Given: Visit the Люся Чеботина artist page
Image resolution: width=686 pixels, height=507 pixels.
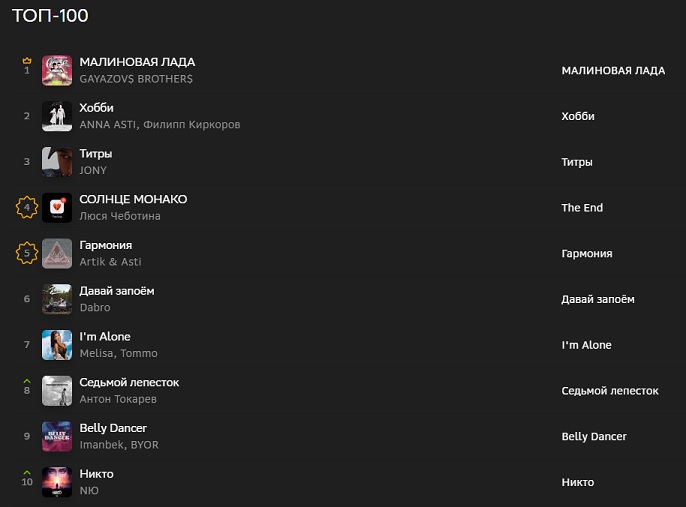Looking at the screenshot, I should (x=120, y=216).
